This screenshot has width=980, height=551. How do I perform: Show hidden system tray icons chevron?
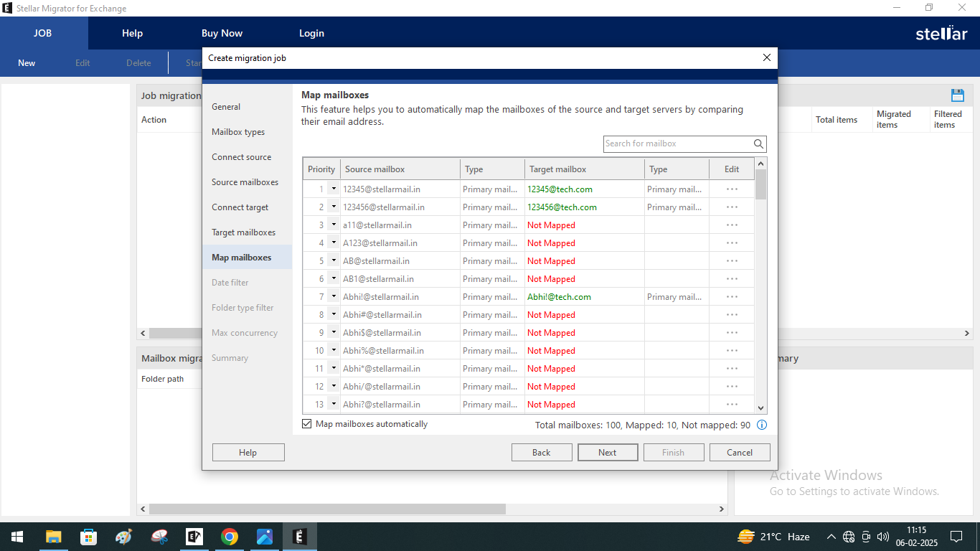pos(831,537)
